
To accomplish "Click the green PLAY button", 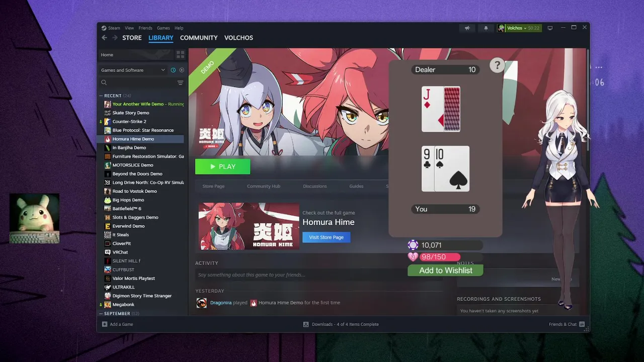I will (x=222, y=166).
